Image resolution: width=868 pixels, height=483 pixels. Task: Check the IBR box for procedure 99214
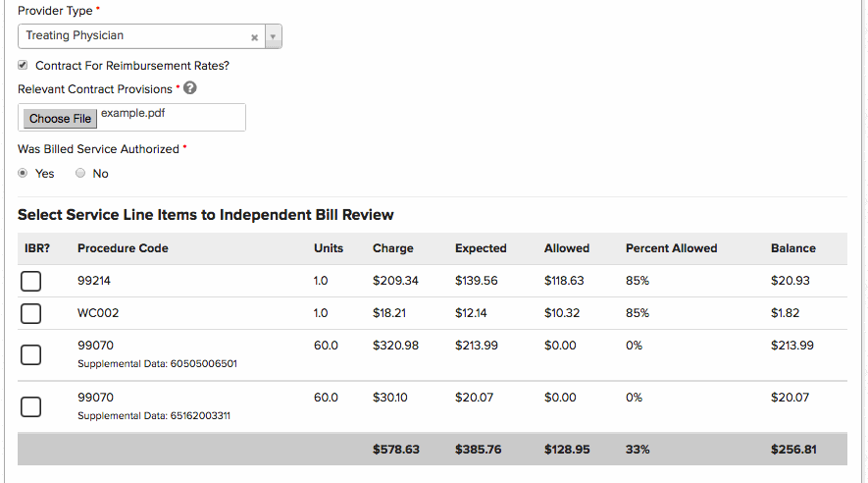pos(30,282)
